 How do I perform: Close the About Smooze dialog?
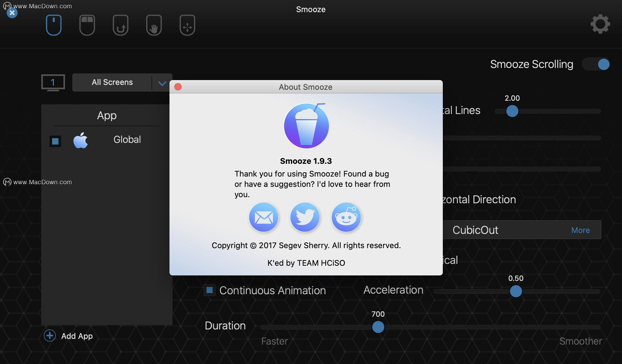click(178, 87)
